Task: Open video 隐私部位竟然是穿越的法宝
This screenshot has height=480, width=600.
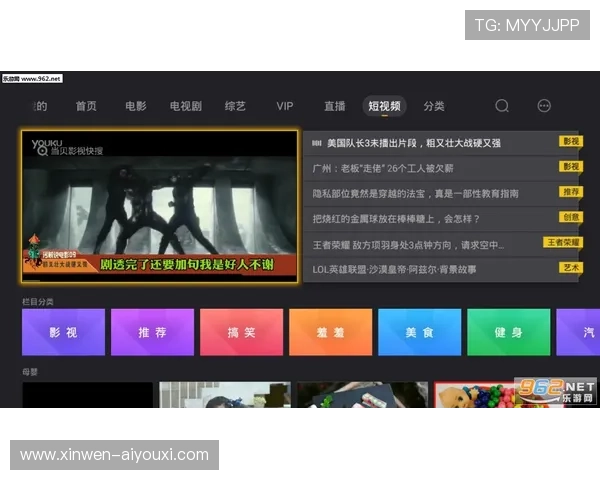Action: pyautogui.click(x=441, y=194)
